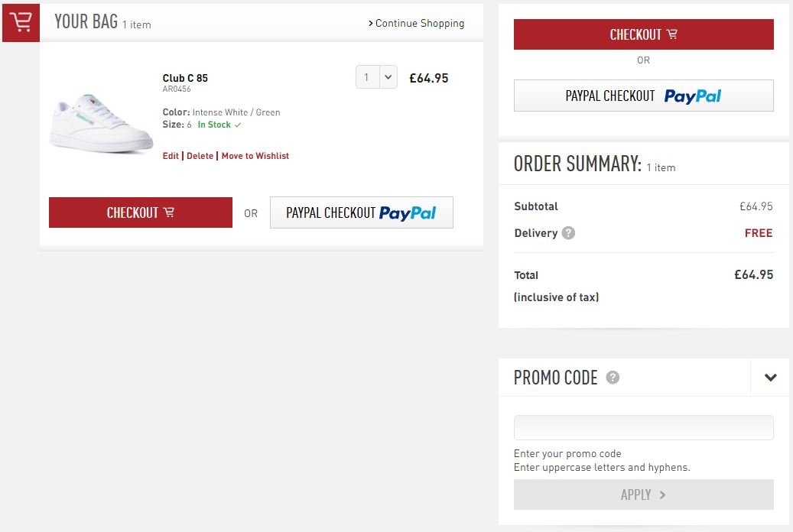Follow the Continue Shopping link

click(x=417, y=23)
